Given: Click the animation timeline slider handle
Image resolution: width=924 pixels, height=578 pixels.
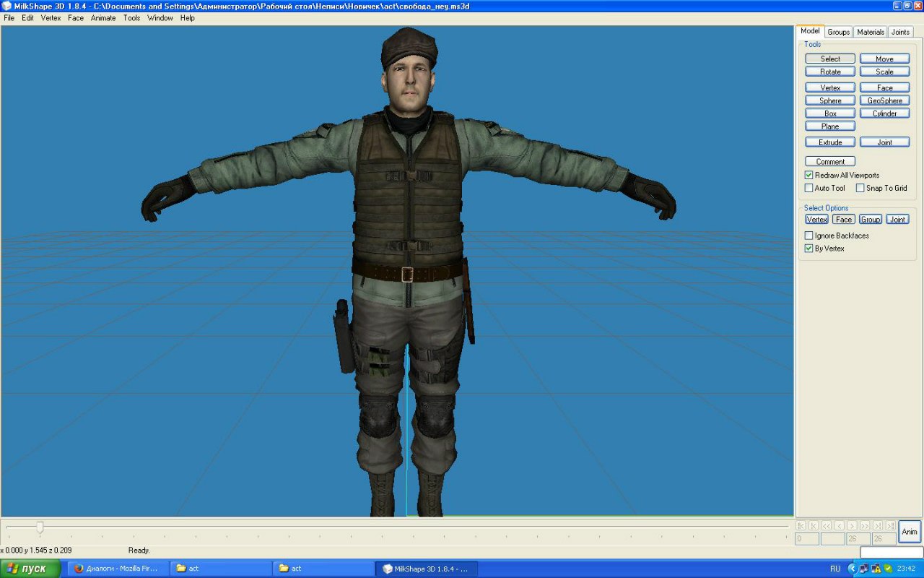Looking at the screenshot, I should click(40, 527).
